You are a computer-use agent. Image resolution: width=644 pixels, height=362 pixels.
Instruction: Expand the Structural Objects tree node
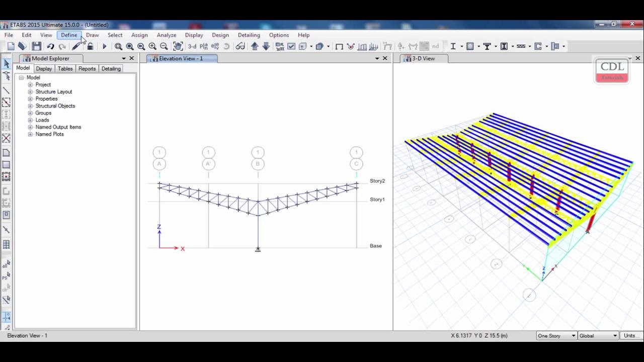[30, 106]
